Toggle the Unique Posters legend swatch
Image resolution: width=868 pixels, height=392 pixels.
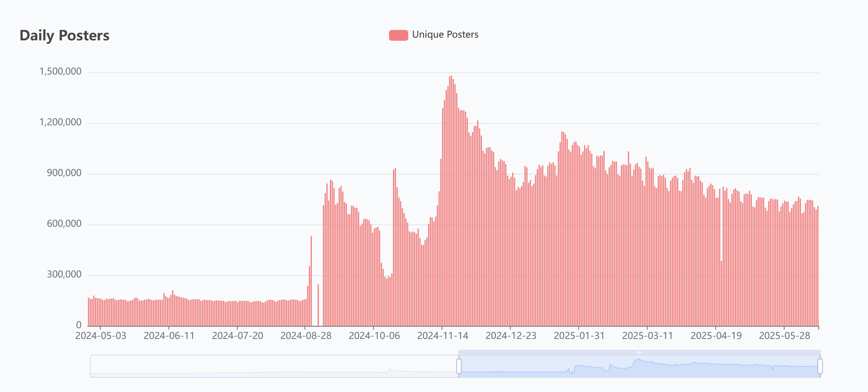(398, 35)
